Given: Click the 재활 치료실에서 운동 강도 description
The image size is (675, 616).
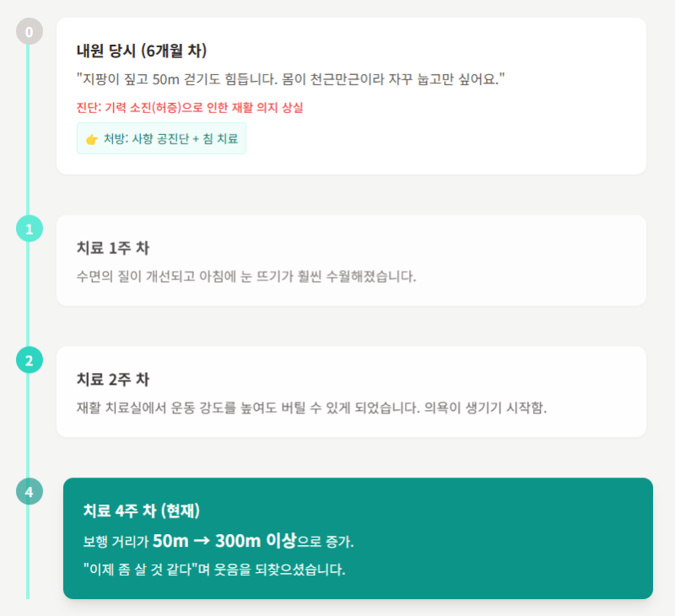Looking at the screenshot, I should 248,408.
